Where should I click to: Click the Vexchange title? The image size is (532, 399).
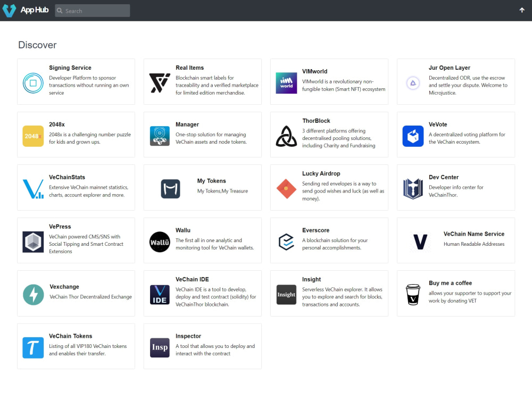click(64, 287)
